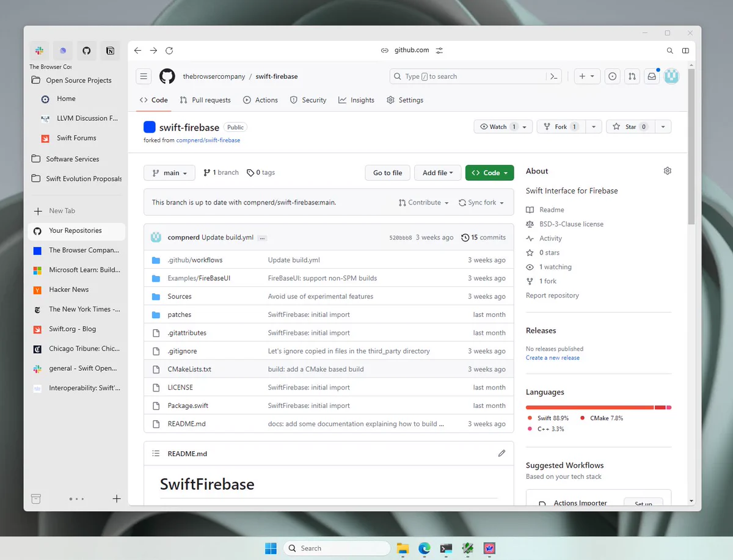Open the pinned Linear tab icon
The image size is (733, 560).
coord(63,51)
